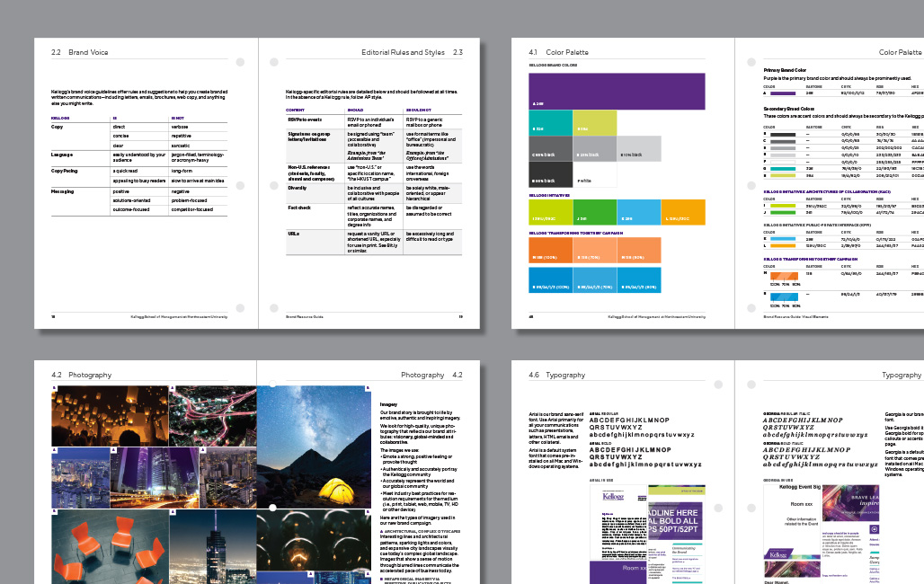Click the 'Language' row label
Screen dimensions: 924x584
pyautogui.click(x=62, y=155)
